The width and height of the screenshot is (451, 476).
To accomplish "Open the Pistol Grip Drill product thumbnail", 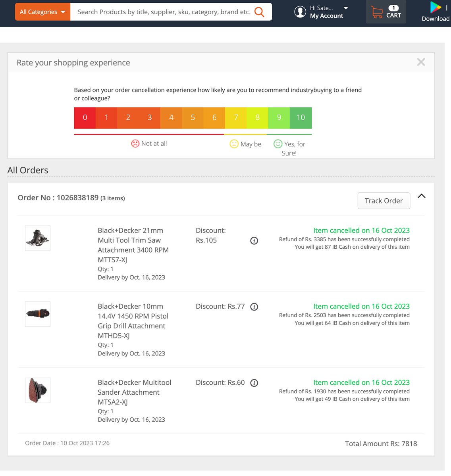I will pos(38,314).
